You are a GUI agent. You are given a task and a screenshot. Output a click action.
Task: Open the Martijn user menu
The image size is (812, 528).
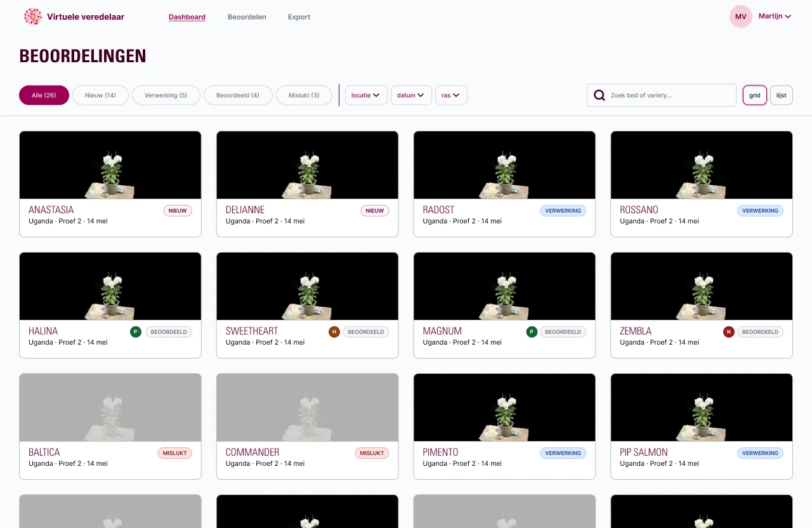(775, 16)
